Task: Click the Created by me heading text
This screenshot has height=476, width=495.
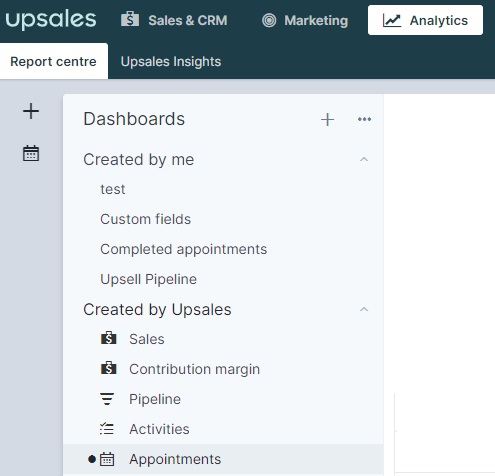Action: (139, 159)
